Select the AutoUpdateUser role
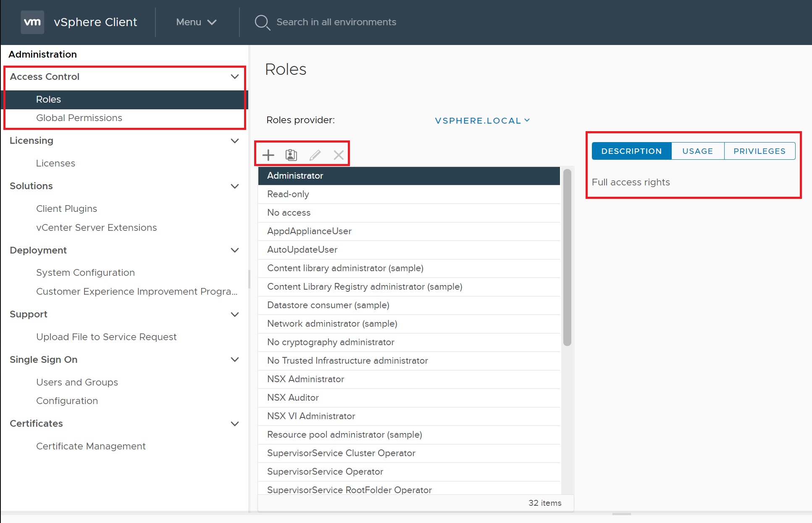 [409, 250]
